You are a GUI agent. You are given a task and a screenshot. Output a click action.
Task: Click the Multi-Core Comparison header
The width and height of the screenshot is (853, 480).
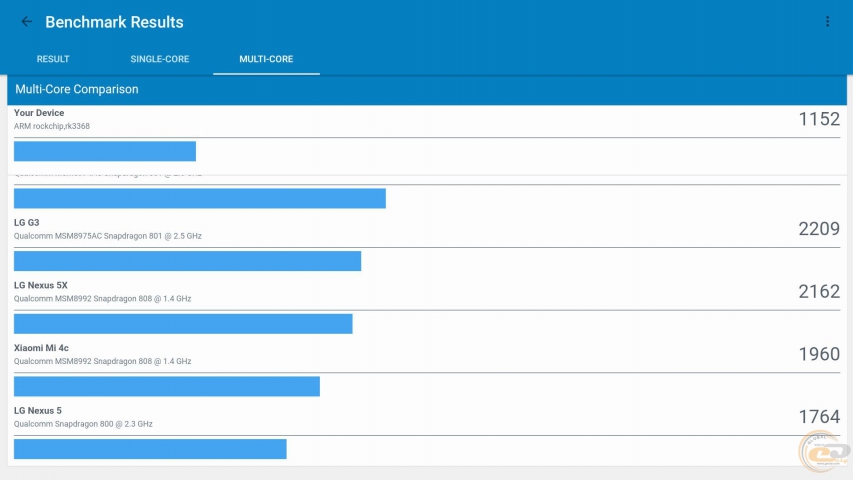pos(77,89)
